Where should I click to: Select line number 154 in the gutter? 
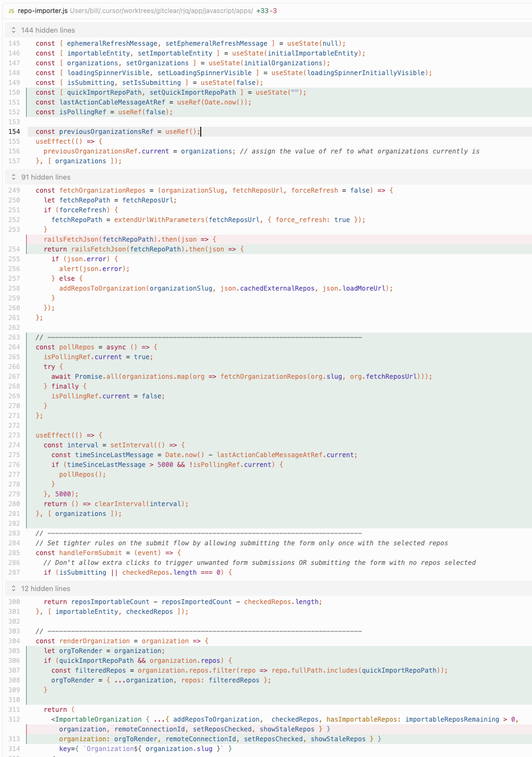click(x=14, y=132)
